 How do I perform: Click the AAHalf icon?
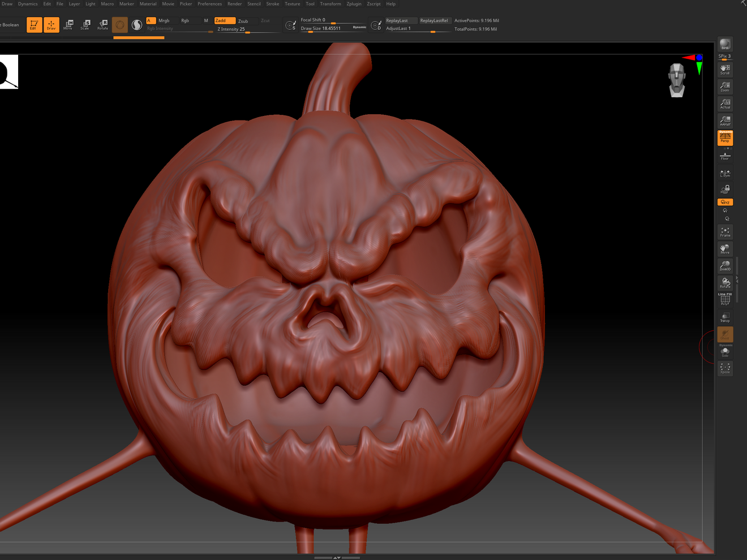[x=725, y=120]
